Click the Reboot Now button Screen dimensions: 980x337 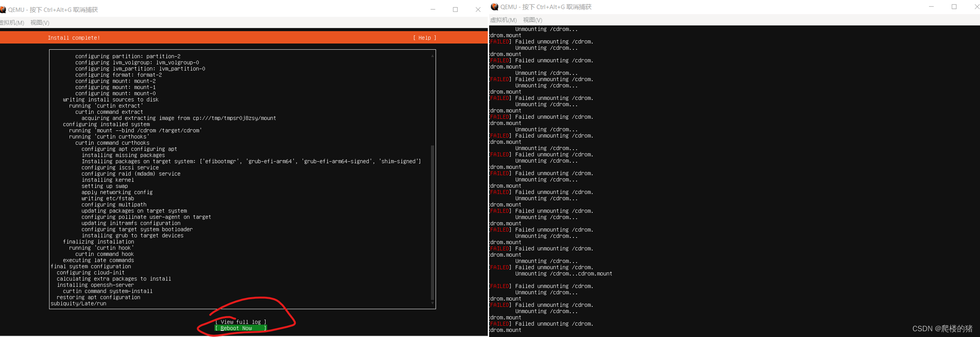click(241, 328)
